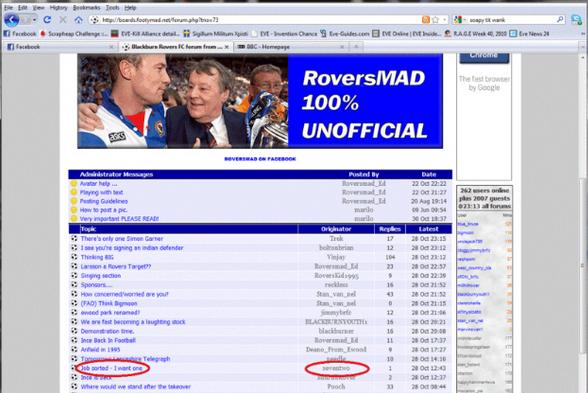Open the Tools menu
The image size is (588, 393).
pos(112,8)
